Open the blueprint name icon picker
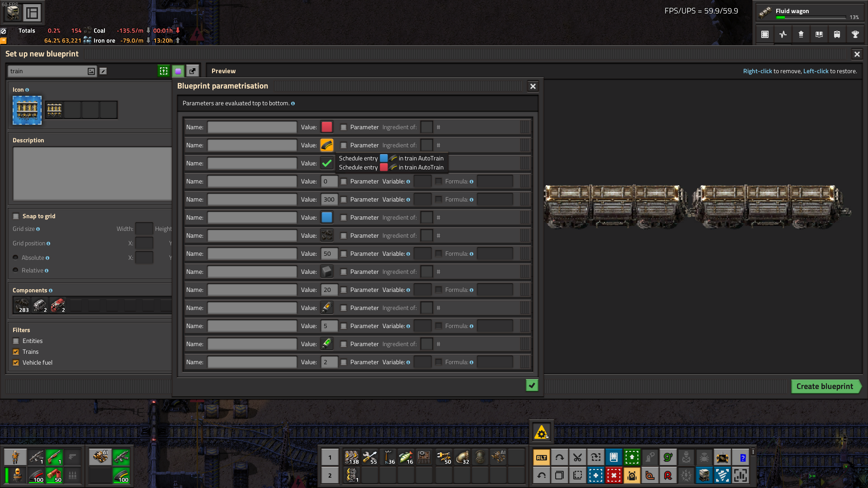 [91, 71]
